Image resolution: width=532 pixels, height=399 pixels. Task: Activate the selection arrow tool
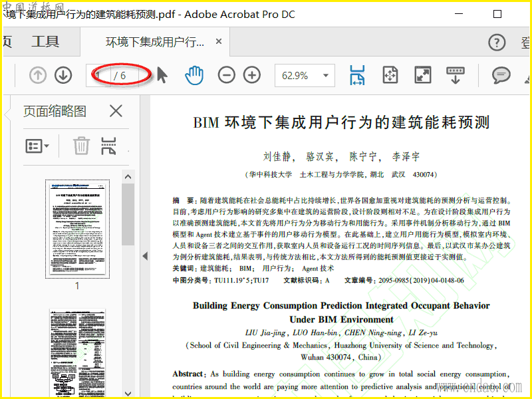point(162,75)
